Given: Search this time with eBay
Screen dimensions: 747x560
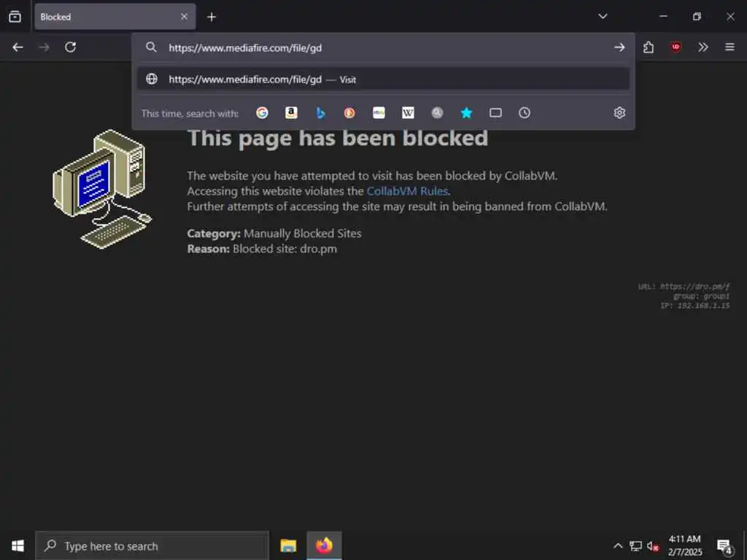Looking at the screenshot, I should (379, 113).
